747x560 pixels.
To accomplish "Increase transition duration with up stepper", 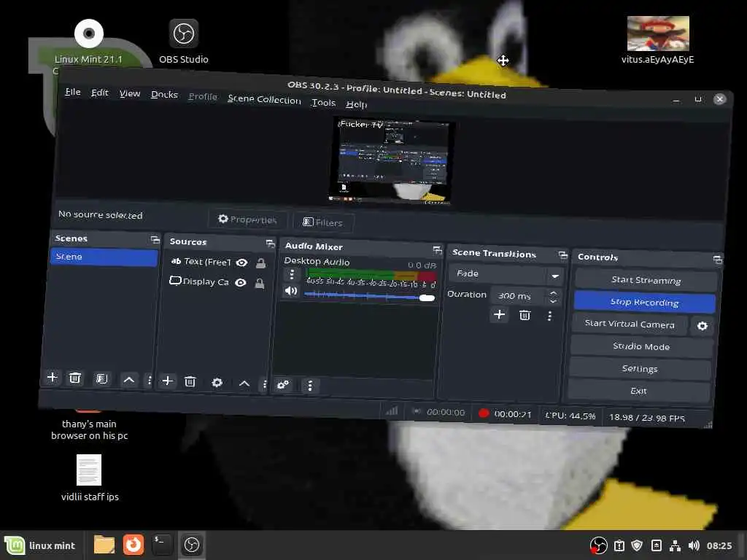I will [x=553, y=293].
